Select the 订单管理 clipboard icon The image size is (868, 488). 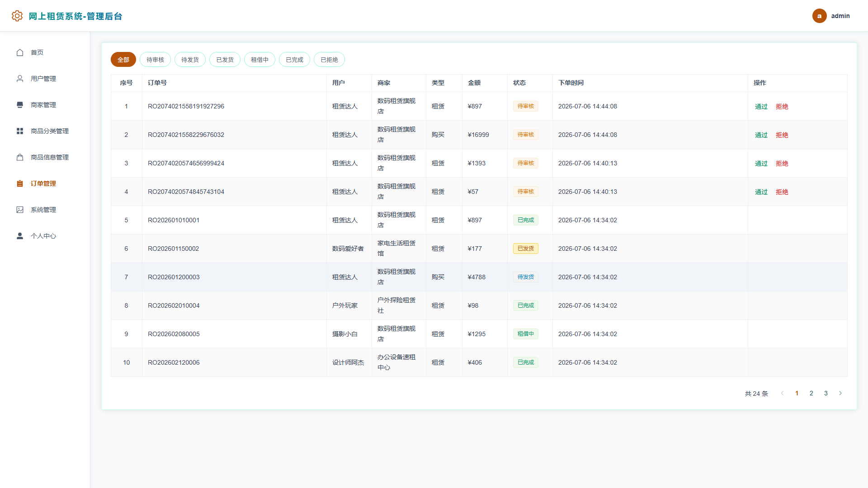tap(20, 183)
